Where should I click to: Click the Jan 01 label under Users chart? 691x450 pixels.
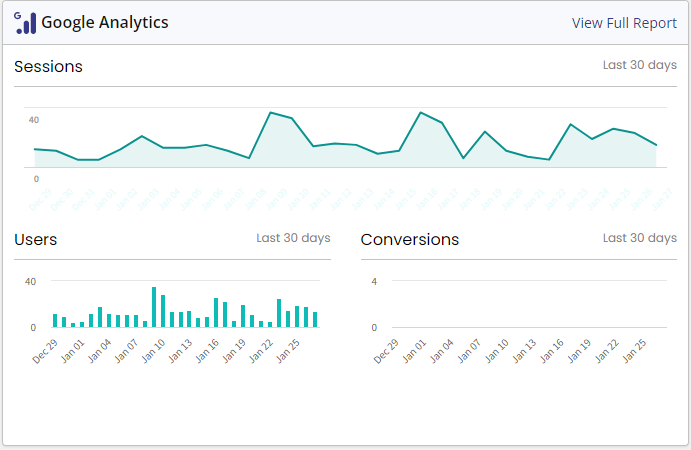coord(73,351)
